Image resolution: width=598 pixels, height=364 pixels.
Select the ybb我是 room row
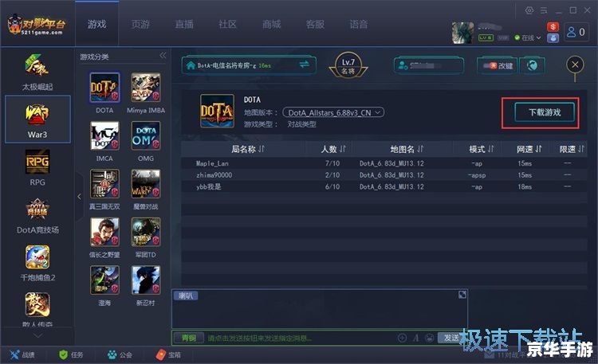click(x=384, y=186)
